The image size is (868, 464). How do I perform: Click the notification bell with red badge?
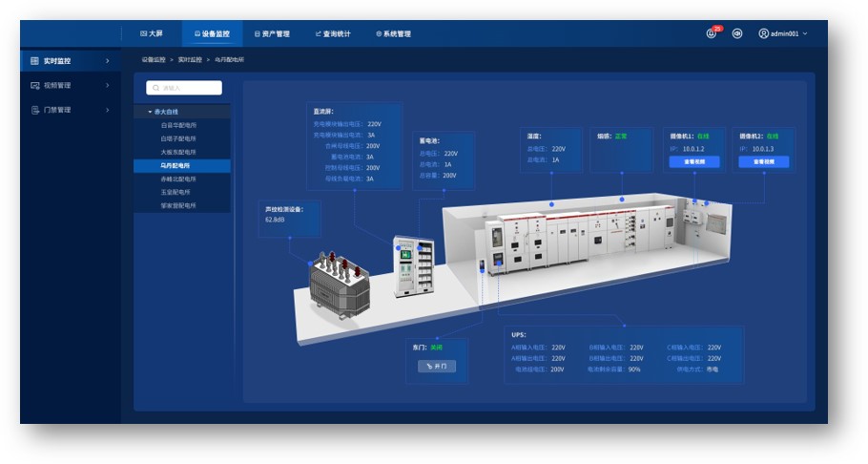[x=712, y=33]
